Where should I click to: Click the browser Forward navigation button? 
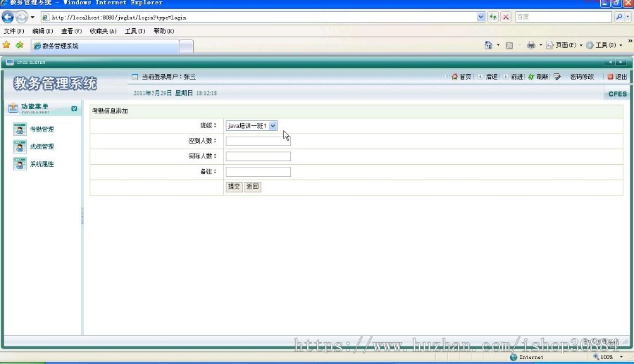click(x=21, y=17)
